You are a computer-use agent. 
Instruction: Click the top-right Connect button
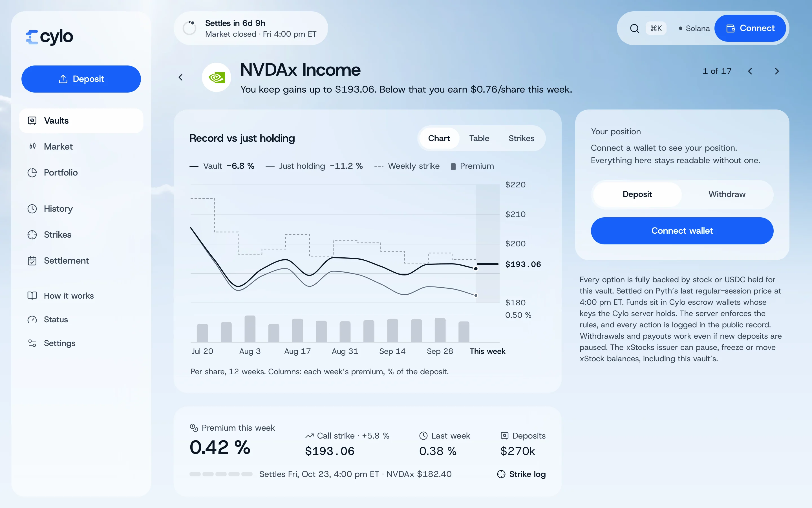coord(750,28)
